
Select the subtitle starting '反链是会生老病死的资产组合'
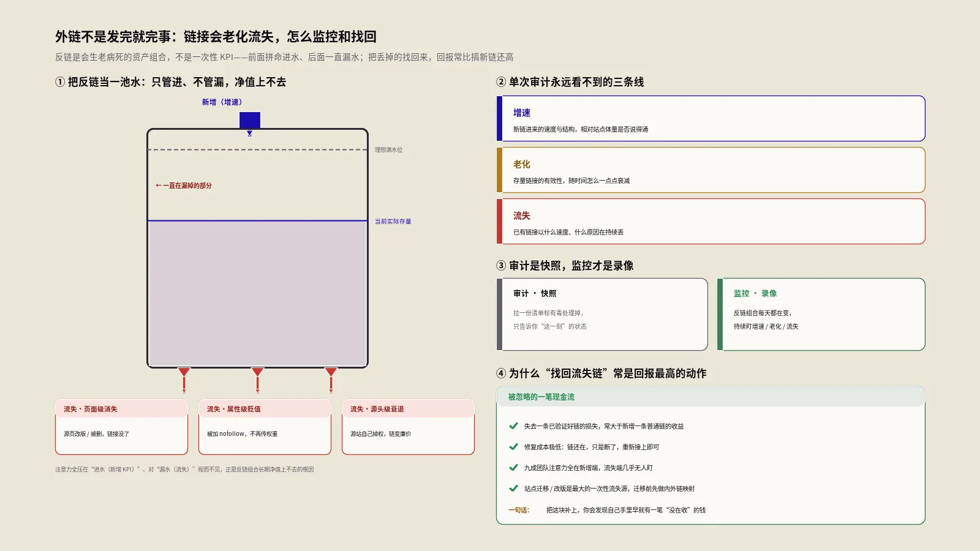[284, 57]
